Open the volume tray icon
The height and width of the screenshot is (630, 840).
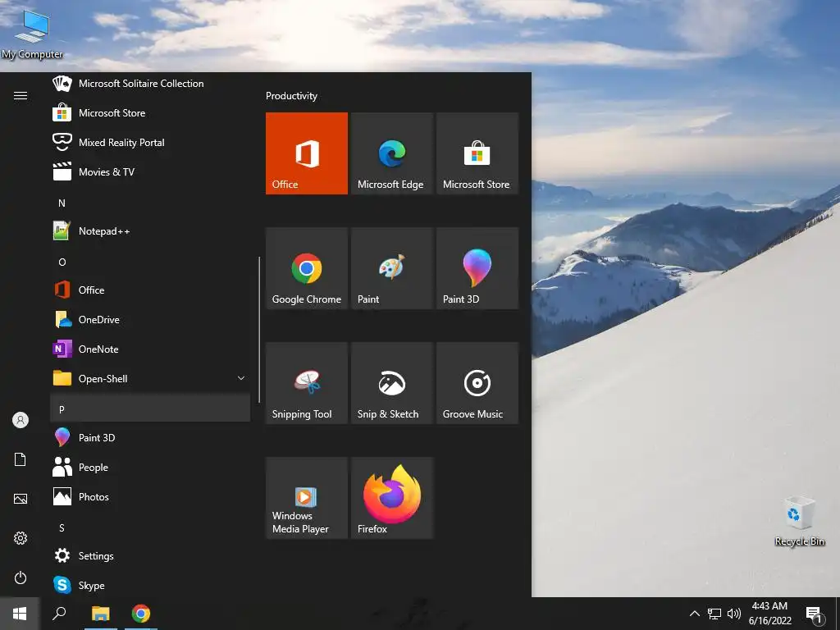click(734, 614)
